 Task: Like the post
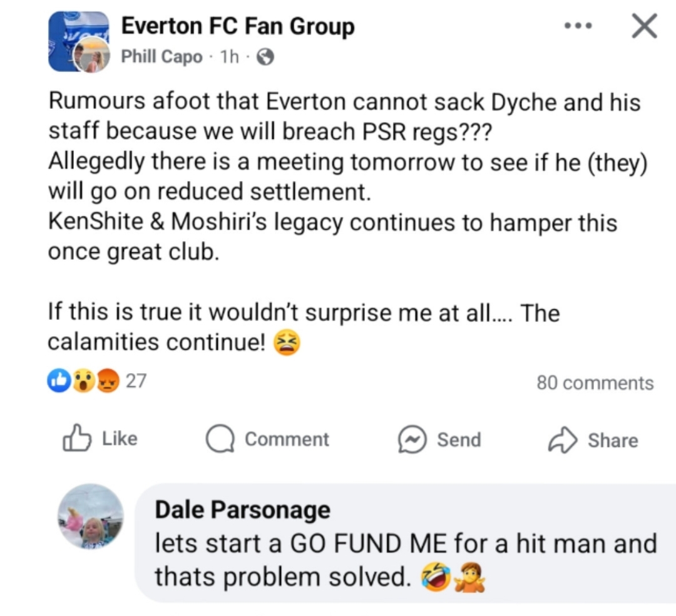100,439
